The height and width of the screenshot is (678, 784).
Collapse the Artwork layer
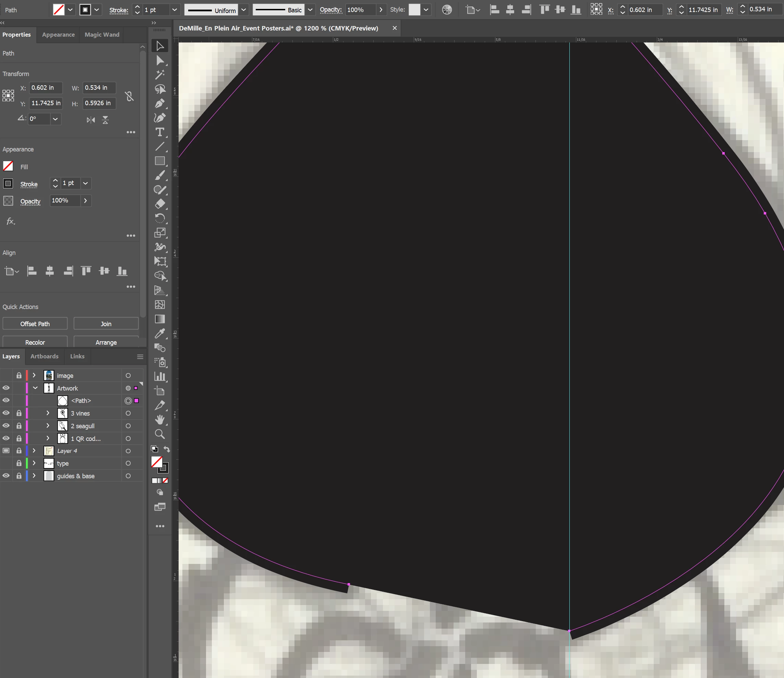[x=35, y=388]
